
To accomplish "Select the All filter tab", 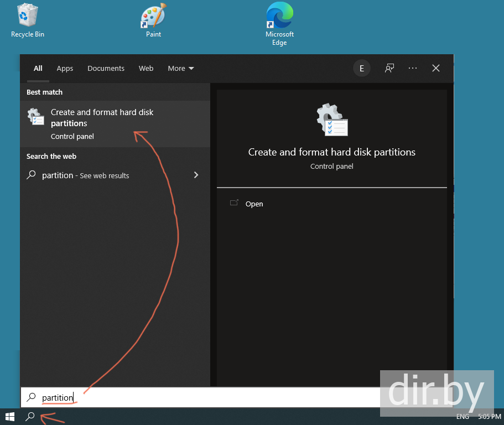I will [x=38, y=69].
